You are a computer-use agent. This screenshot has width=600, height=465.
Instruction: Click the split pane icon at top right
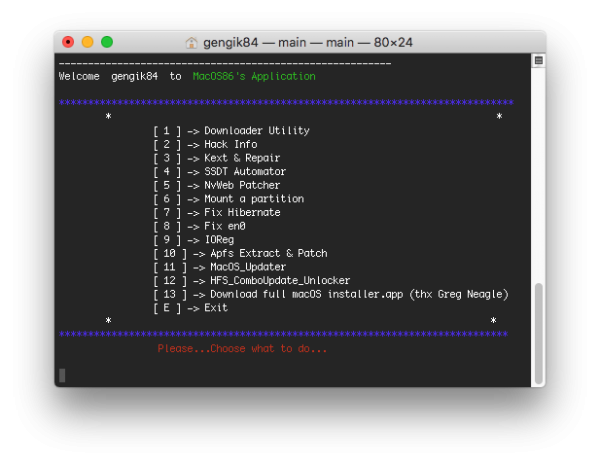point(539,60)
